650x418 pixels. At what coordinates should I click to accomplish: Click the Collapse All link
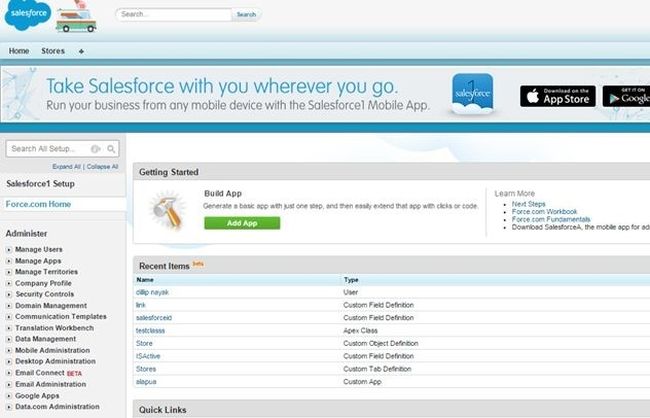tap(102, 167)
